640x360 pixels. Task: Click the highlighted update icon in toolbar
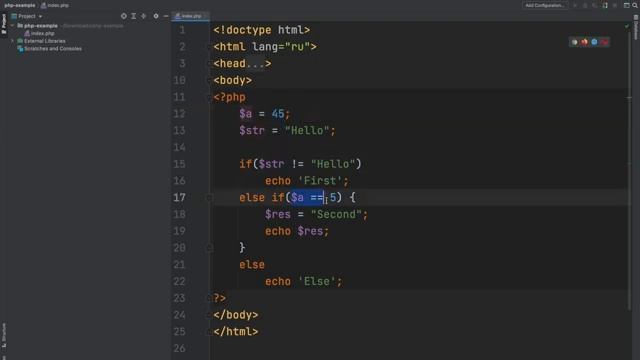tap(605, 5)
